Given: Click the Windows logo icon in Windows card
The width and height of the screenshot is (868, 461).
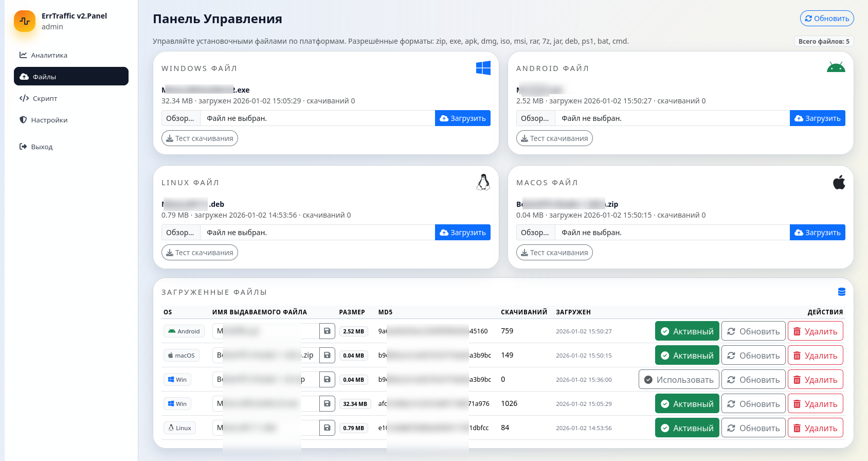Looking at the screenshot, I should click(x=483, y=68).
